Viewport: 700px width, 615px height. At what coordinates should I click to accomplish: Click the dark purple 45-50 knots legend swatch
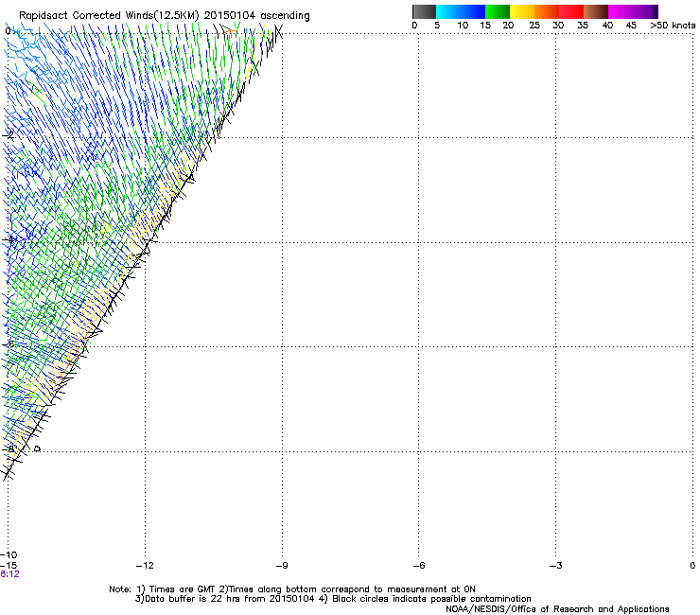(x=645, y=11)
